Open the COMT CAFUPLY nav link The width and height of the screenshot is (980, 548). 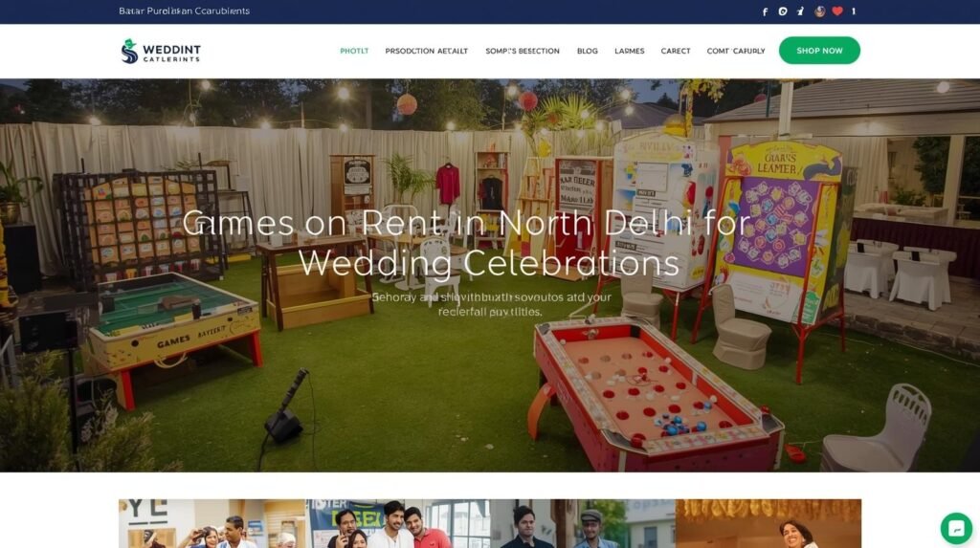pyautogui.click(x=736, y=52)
